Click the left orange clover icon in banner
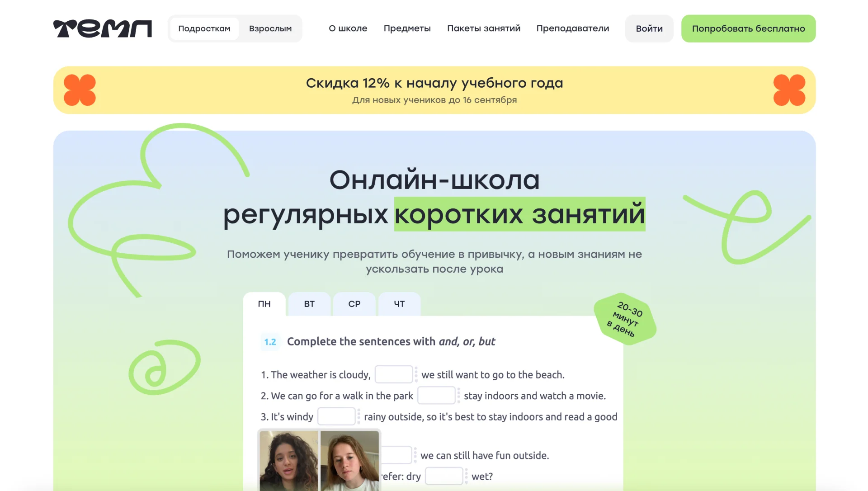The width and height of the screenshot is (868, 491). [x=80, y=90]
